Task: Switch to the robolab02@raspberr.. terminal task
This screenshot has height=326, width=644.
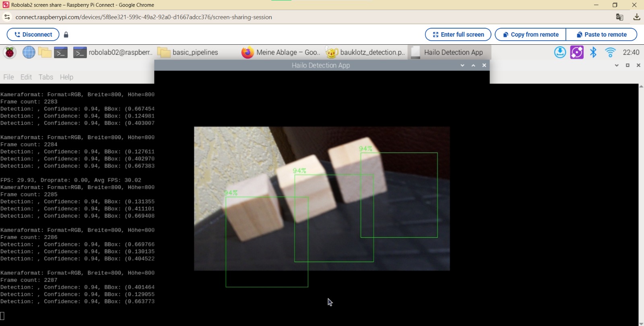Action: (113, 52)
